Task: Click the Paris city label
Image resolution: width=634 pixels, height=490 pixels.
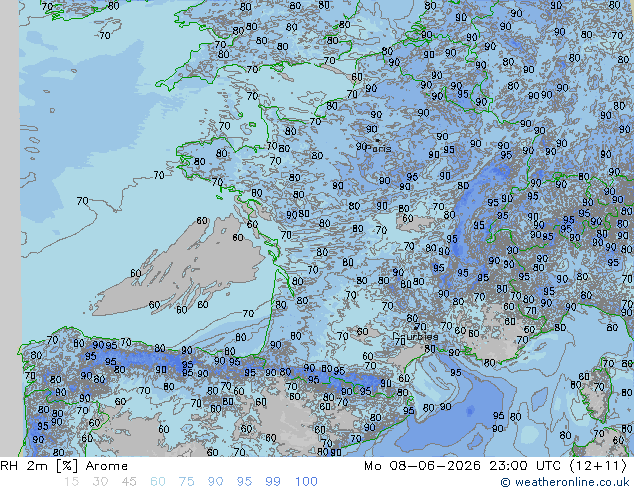Action: (x=379, y=148)
